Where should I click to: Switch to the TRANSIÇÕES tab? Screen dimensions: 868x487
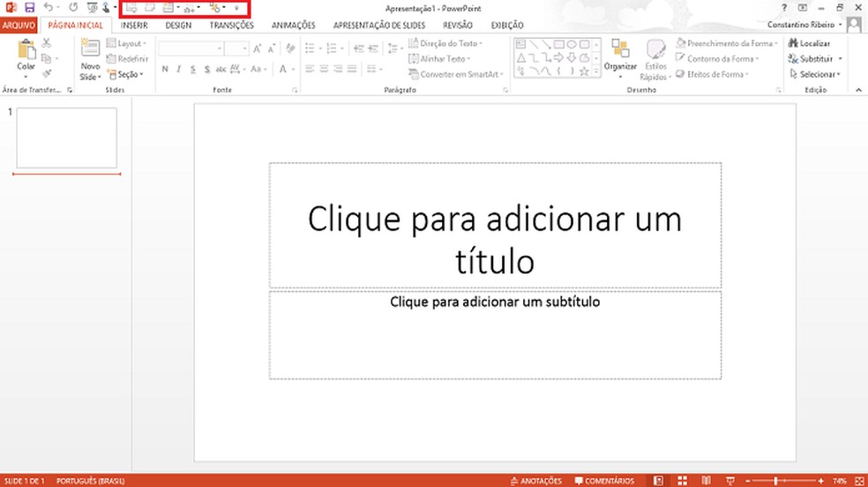(231, 26)
